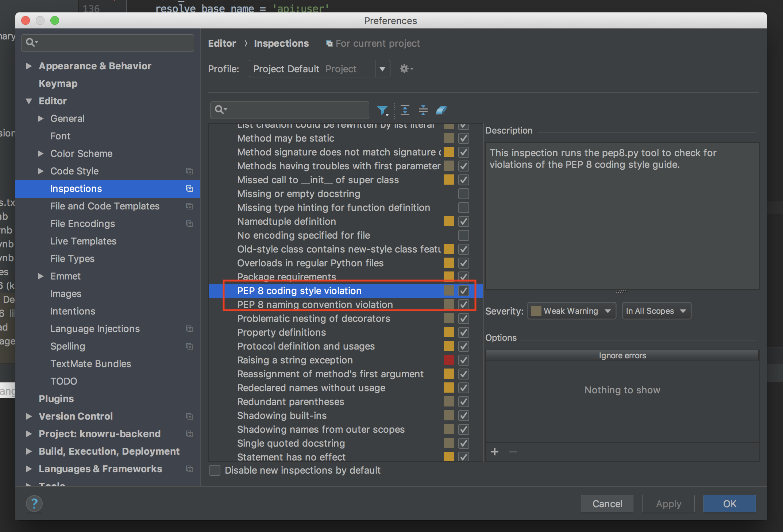Screen dimensions: 783x532
Task: Click project-level icon beside Code Style
Action: coord(189,171)
